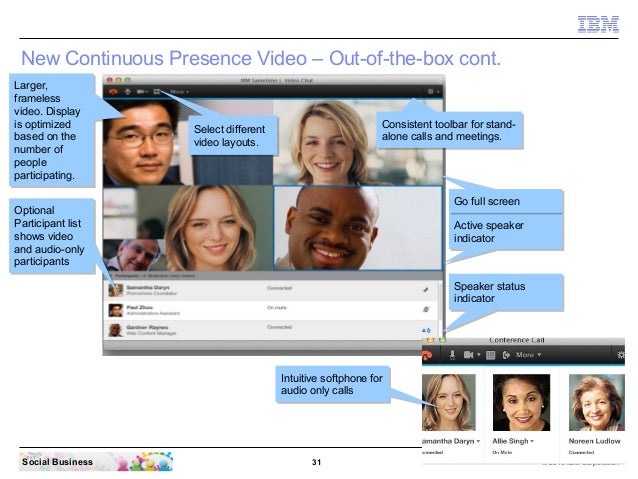Hang up the video chat call
This screenshot has height=479, width=638.
(113, 92)
